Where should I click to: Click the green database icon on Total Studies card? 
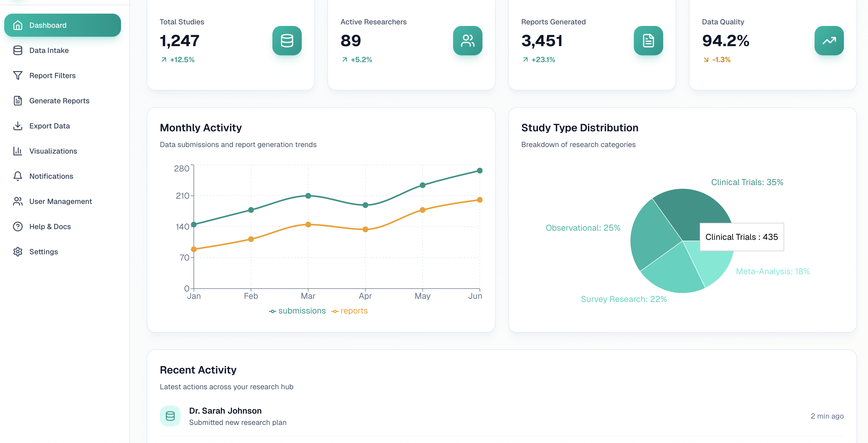[287, 41]
